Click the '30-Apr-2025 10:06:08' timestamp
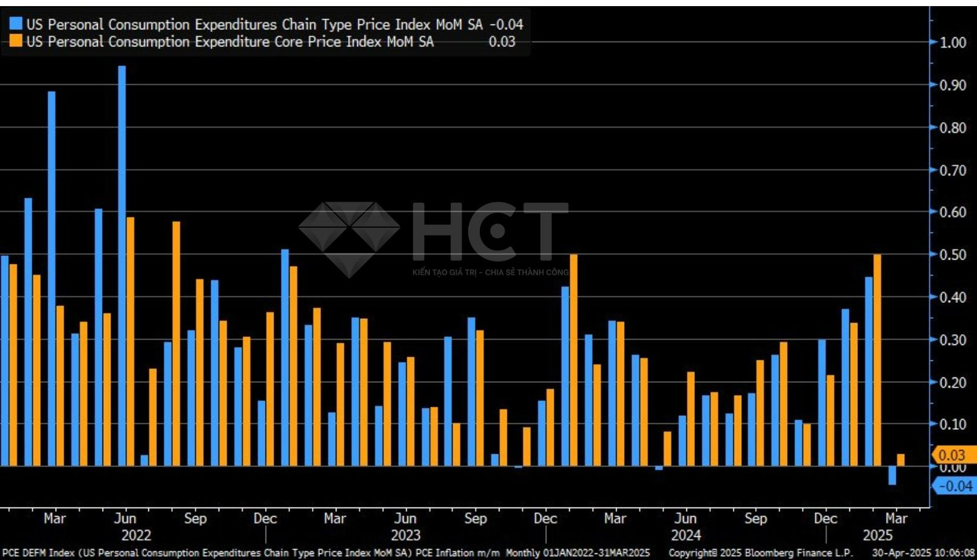This screenshot has width=977, height=560. (x=923, y=553)
